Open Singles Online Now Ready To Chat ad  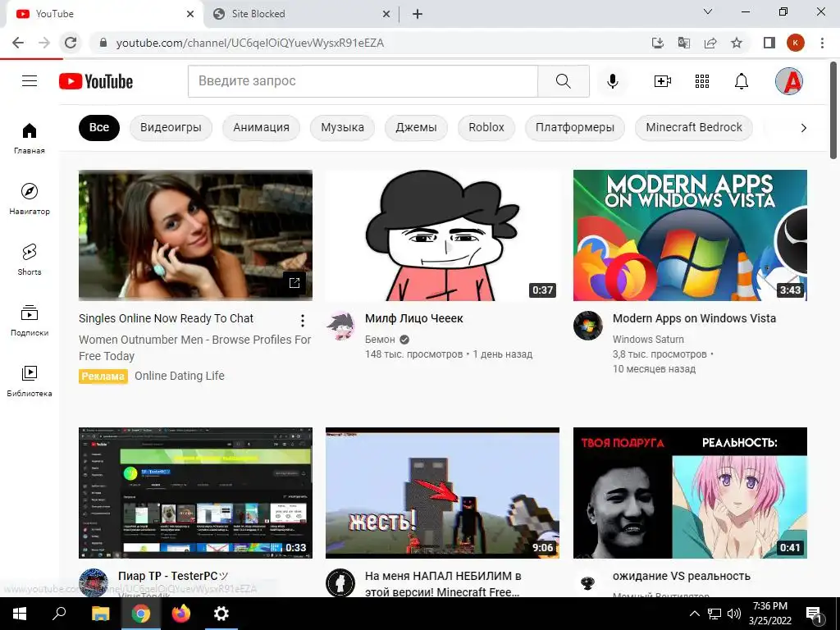coord(166,318)
